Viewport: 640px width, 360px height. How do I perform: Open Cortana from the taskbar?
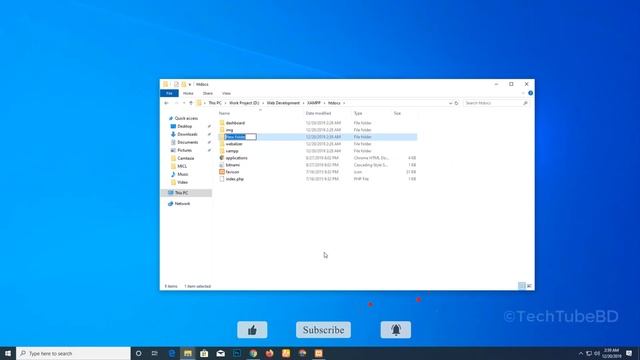click(x=138, y=353)
